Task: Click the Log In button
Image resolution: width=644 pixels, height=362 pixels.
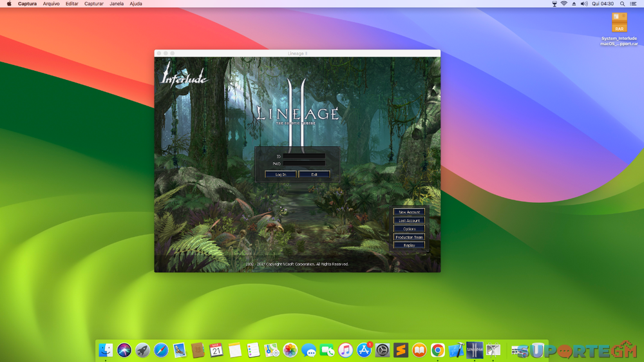Action: pyautogui.click(x=280, y=175)
